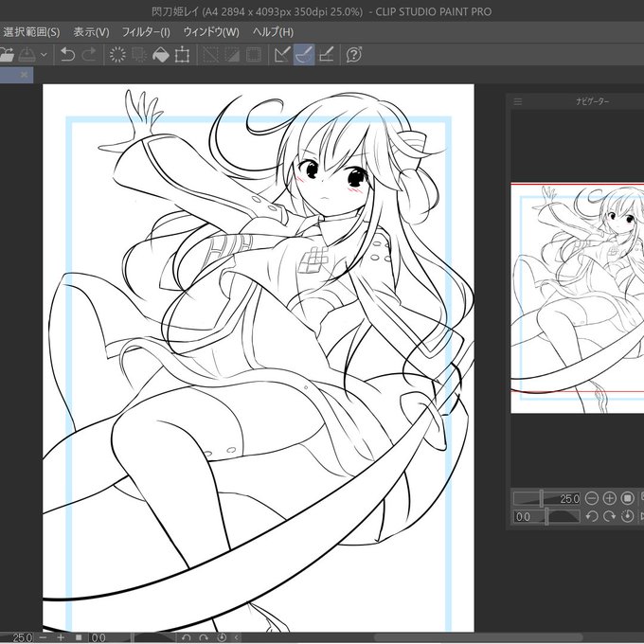Zoom in with status bar plus
Screen dimensions: 644x644
pos(61,637)
